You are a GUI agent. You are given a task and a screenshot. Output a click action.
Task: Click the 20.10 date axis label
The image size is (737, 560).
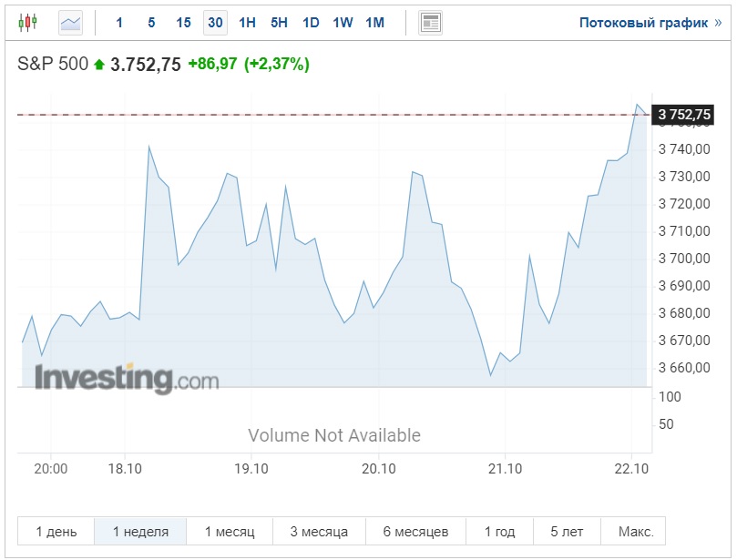click(x=378, y=468)
